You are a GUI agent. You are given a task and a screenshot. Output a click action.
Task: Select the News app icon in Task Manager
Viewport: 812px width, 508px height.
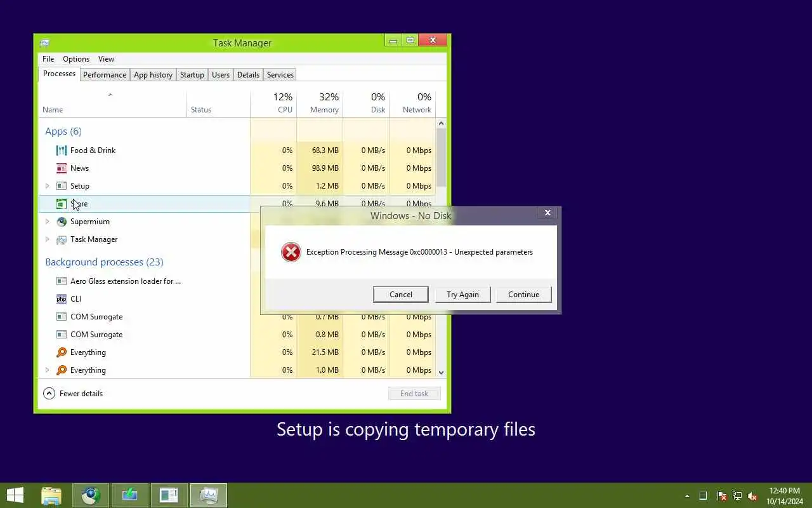[x=62, y=168]
